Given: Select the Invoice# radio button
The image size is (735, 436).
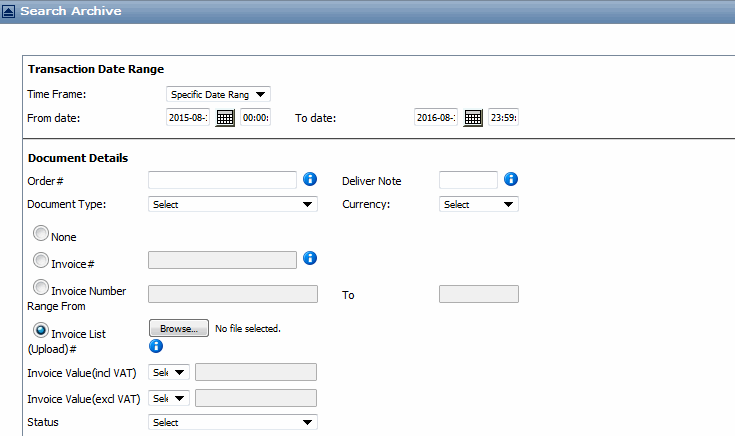Looking at the screenshot, I should 40,260.
